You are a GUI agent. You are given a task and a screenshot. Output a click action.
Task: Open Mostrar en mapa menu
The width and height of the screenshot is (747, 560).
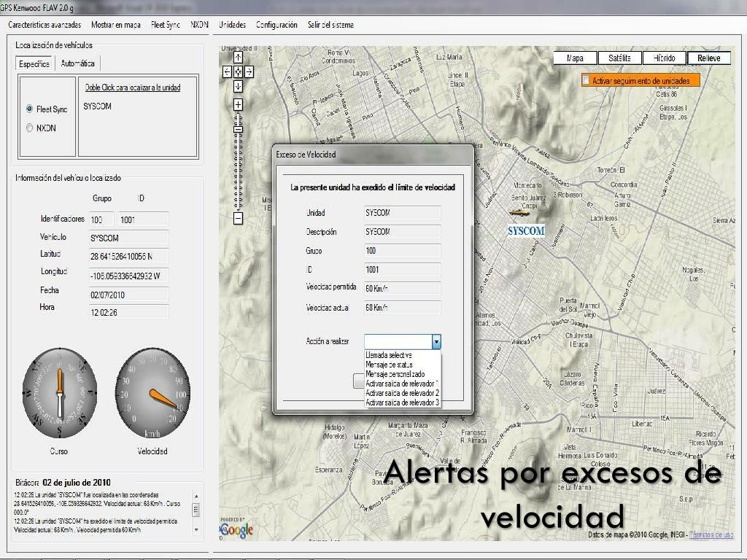tap(116, 25)
